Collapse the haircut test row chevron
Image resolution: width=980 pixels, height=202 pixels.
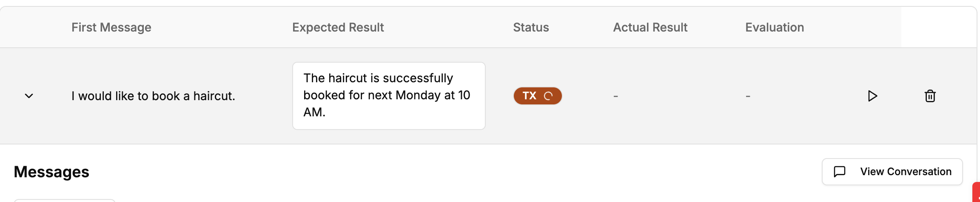pyautogui.click(x=29, y=96)
